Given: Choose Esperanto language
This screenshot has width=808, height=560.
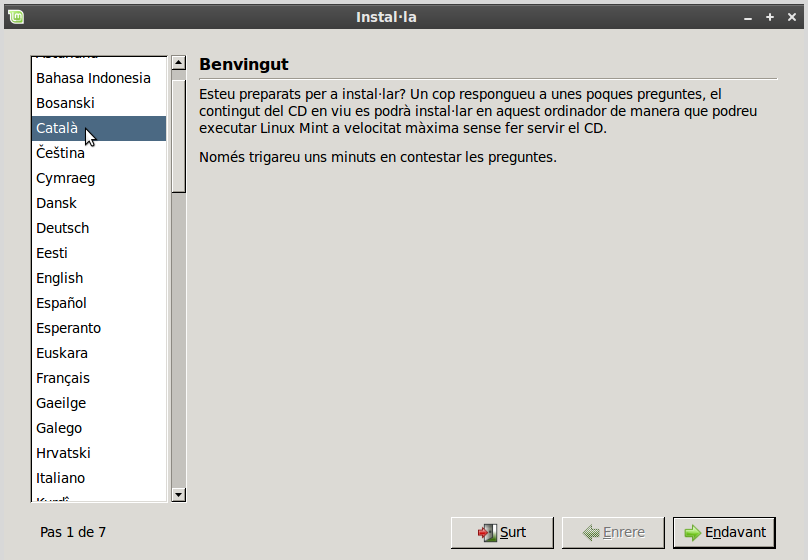Looking at the screenshot, I should point(99,328).
